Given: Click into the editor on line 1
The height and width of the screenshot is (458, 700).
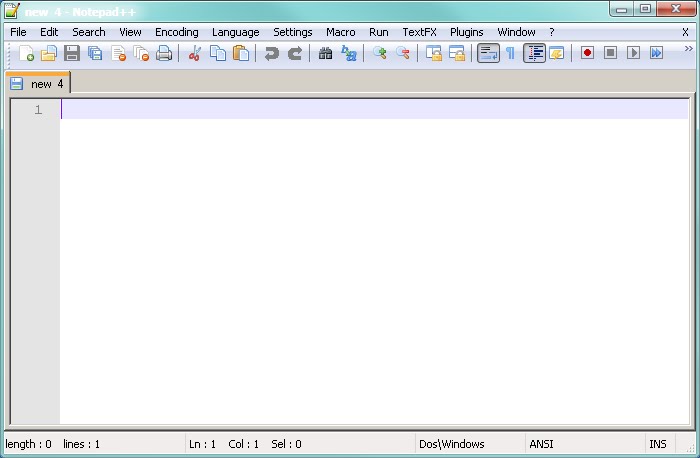Looking at the screenshot, I should pyautogui.click(x=374, y=109).
